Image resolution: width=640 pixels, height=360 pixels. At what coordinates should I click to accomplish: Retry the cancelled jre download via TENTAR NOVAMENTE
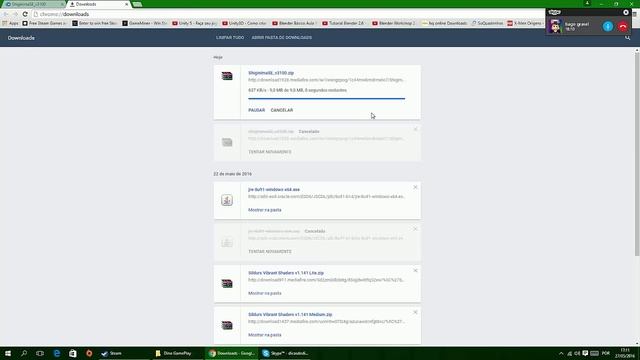click(x=270, y=251)
